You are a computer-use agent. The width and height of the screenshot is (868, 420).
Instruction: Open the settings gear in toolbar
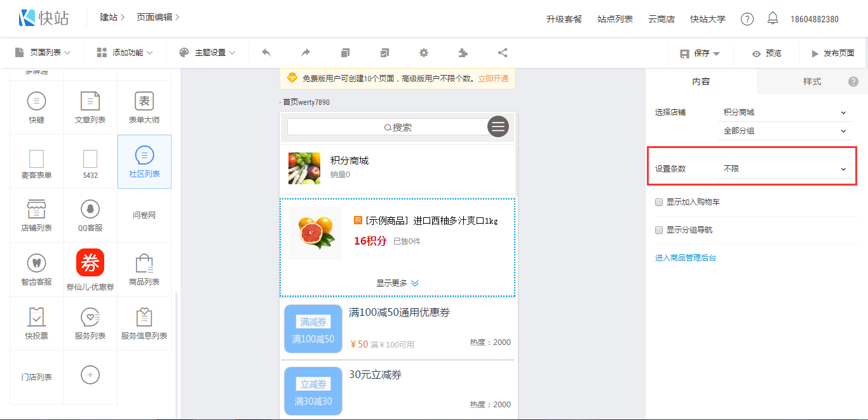click(424, 53)
